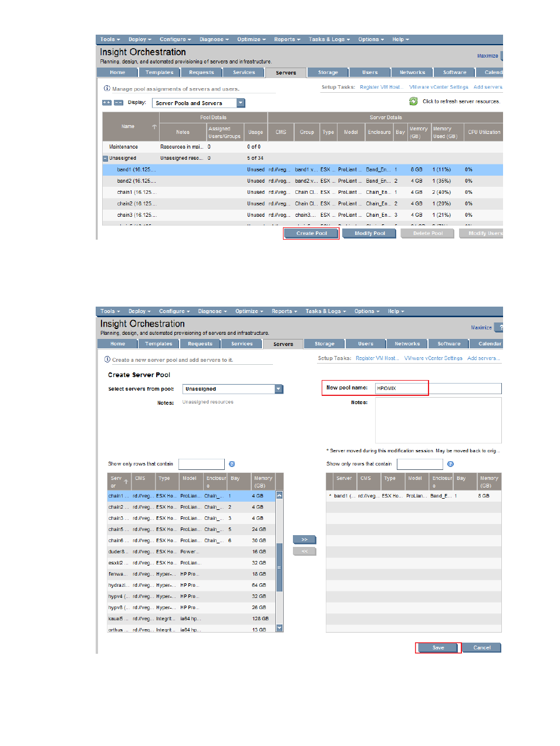Click Cancel button in Create Server Pool

point(482,647)
